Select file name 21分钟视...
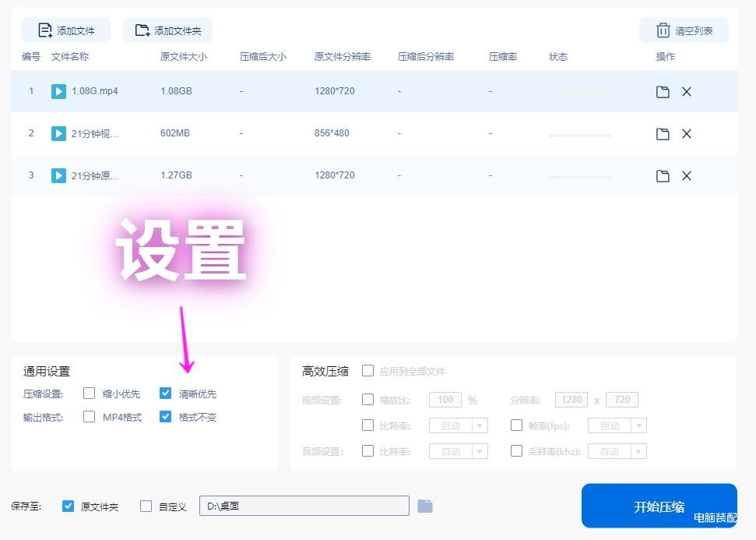756x540 pixels. pos(95,133)
